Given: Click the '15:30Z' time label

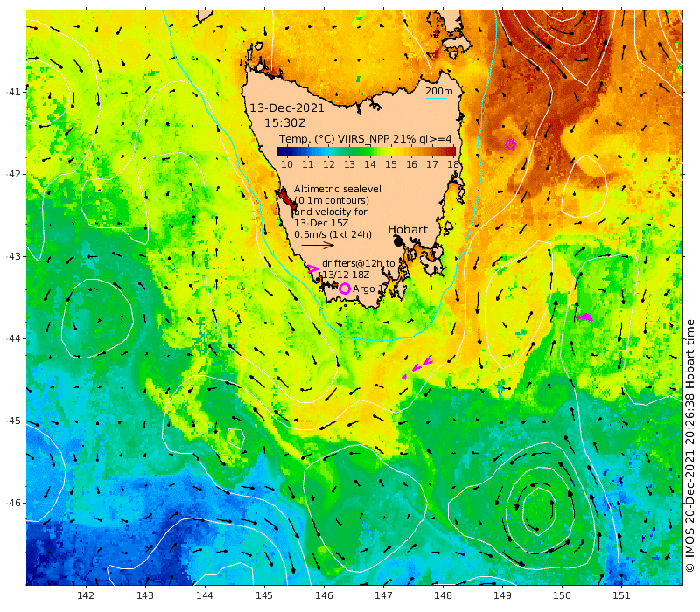Looking at the screenshot, I should [x=285, y=122].
